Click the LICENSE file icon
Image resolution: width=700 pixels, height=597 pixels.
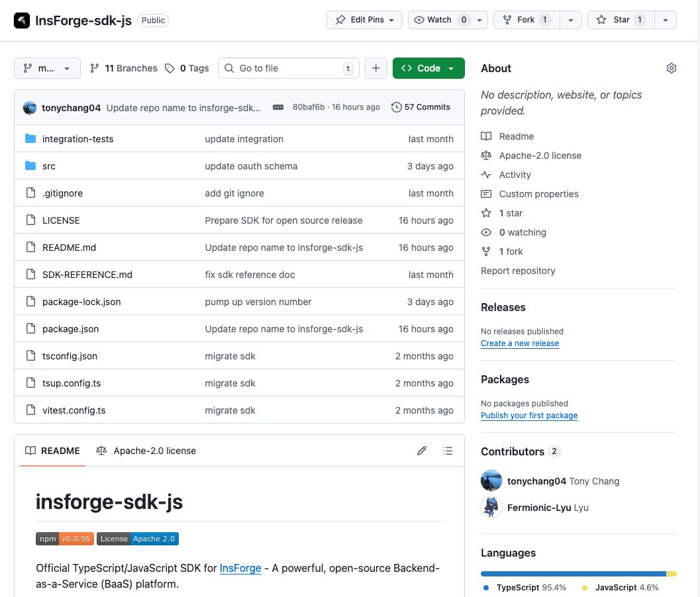(30, 220)
